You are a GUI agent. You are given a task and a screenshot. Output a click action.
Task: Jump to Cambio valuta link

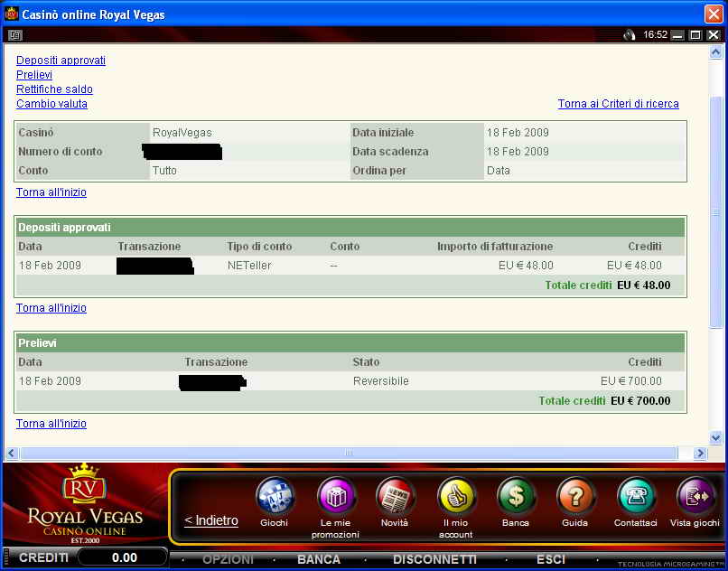tap(51, 104)
